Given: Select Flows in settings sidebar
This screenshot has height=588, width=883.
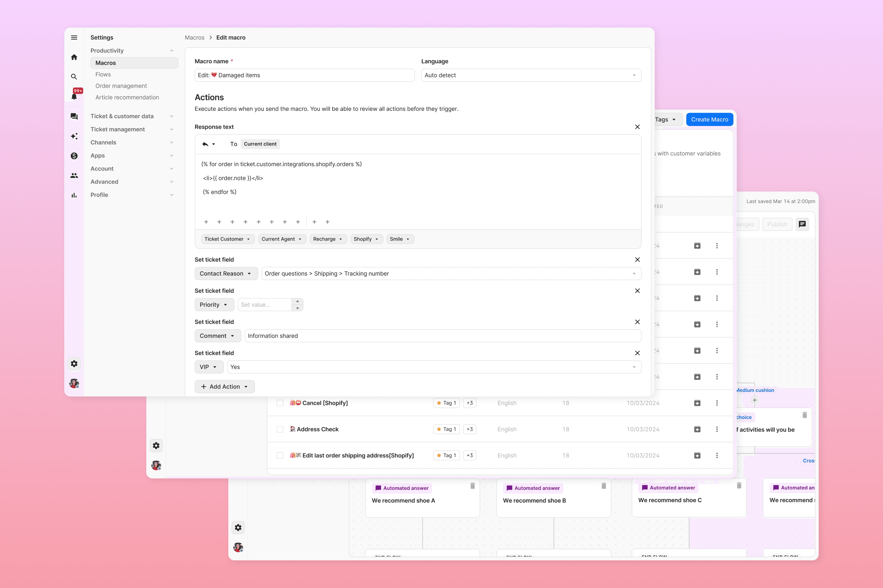Looking at the screenshot, I should click(103, 75).
